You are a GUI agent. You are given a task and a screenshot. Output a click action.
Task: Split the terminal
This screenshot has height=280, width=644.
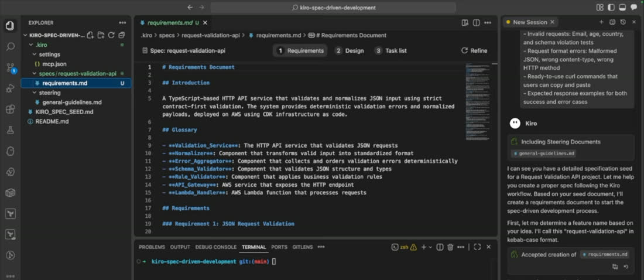(440, 247)
